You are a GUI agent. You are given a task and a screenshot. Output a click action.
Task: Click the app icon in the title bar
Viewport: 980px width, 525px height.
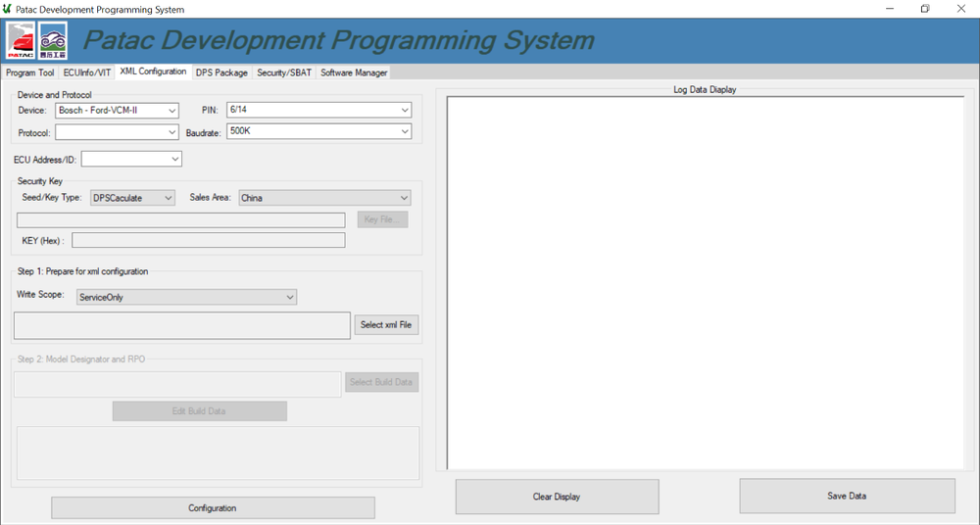pyautogui.click(x=8, y=9)
